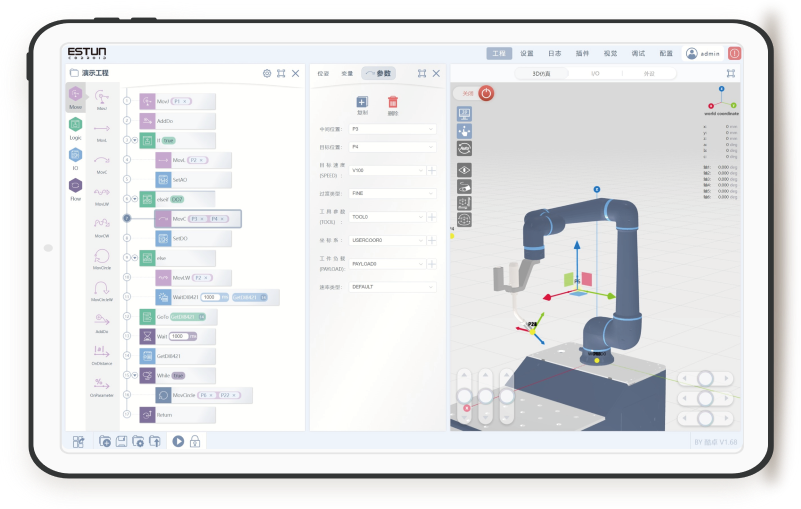The height and width of the screenshot is (509, 801).
Task: Switch to the 设置 top menu tab
Action: coord(527,53)
